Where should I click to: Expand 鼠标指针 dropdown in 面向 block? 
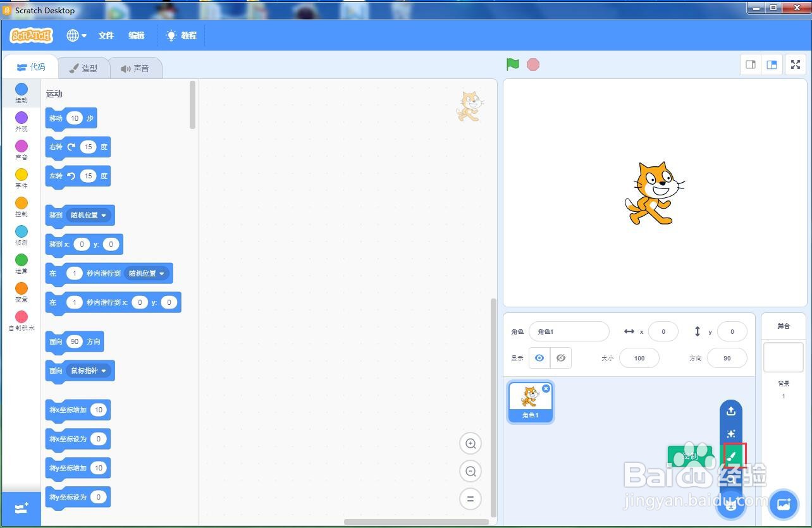[x=89, y=371]
